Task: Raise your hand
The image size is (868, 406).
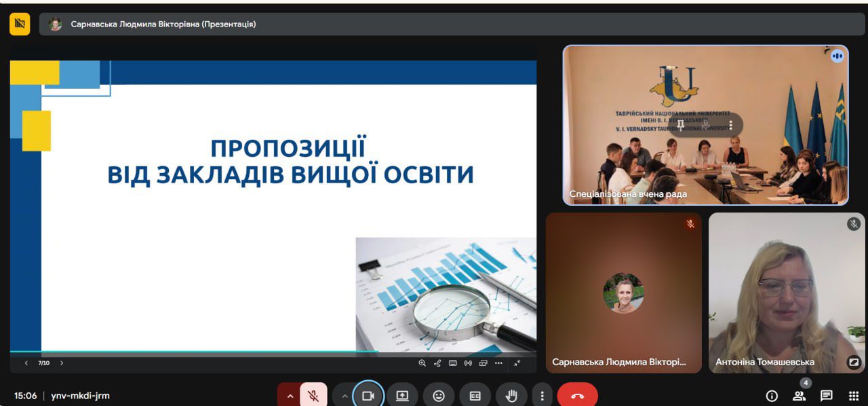Action: [511, 396]
